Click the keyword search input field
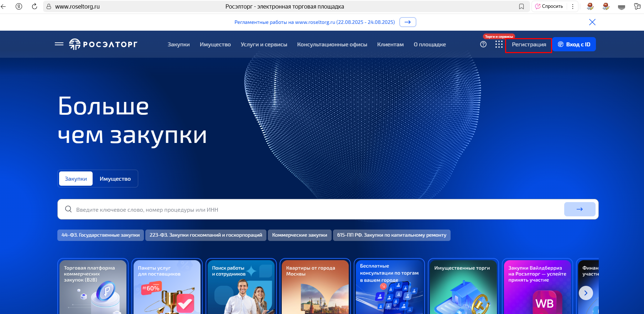 click(x=313, y=210)
